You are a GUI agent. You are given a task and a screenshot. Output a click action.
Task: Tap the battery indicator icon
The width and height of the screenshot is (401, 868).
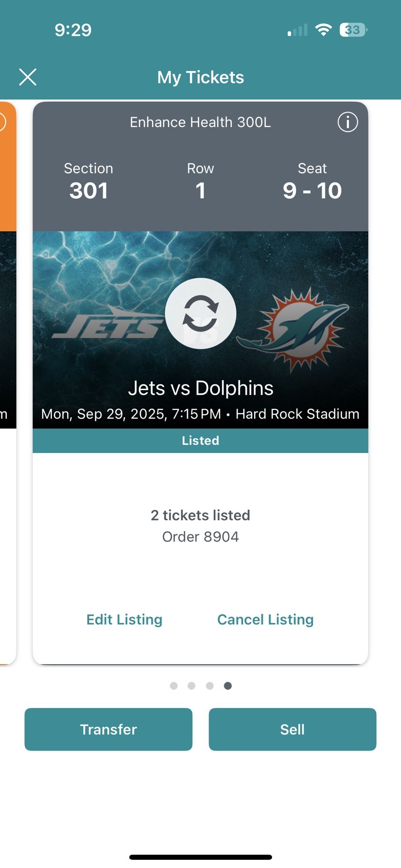tap(353, 30)
